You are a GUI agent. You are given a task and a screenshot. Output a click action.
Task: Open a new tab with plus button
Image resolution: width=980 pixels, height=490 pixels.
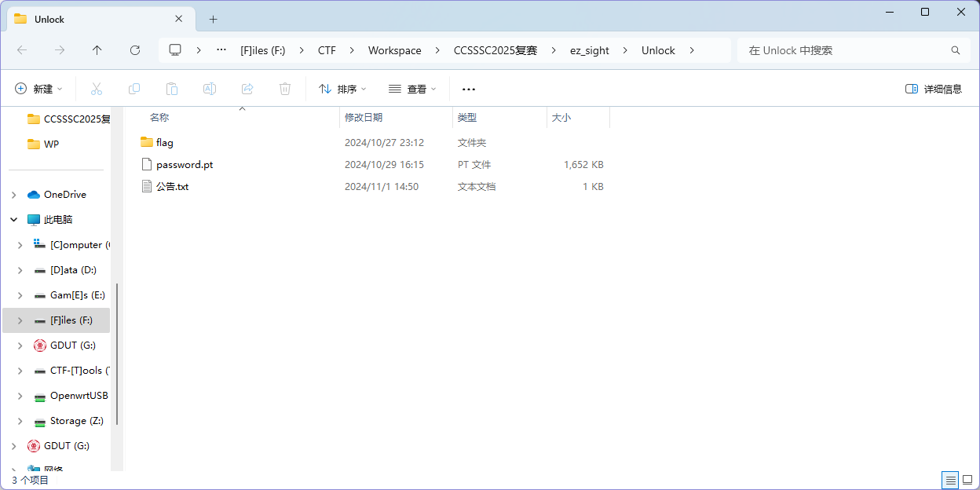213,19
